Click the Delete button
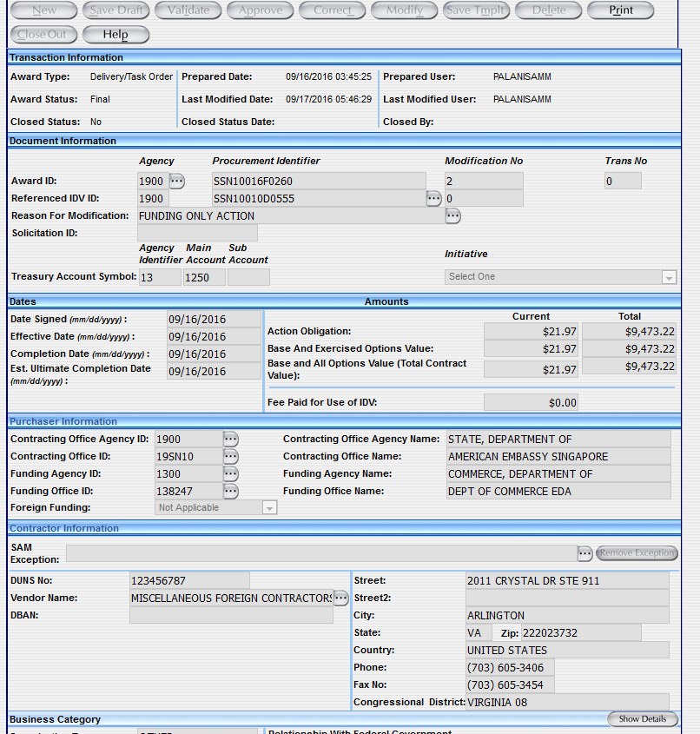The width and height of the screenshot is (700, 734). [x=548, y=10]
